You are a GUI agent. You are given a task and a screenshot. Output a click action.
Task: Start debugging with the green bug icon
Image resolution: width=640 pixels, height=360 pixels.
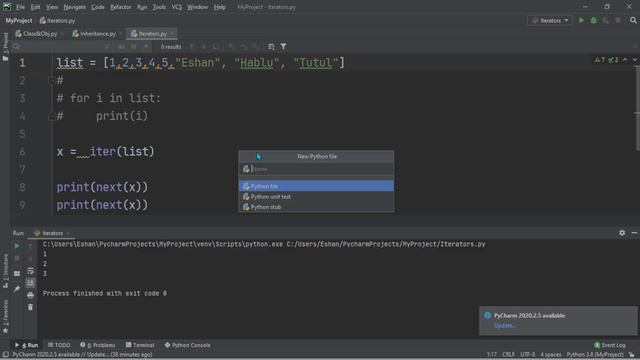[x=593, y=20]
